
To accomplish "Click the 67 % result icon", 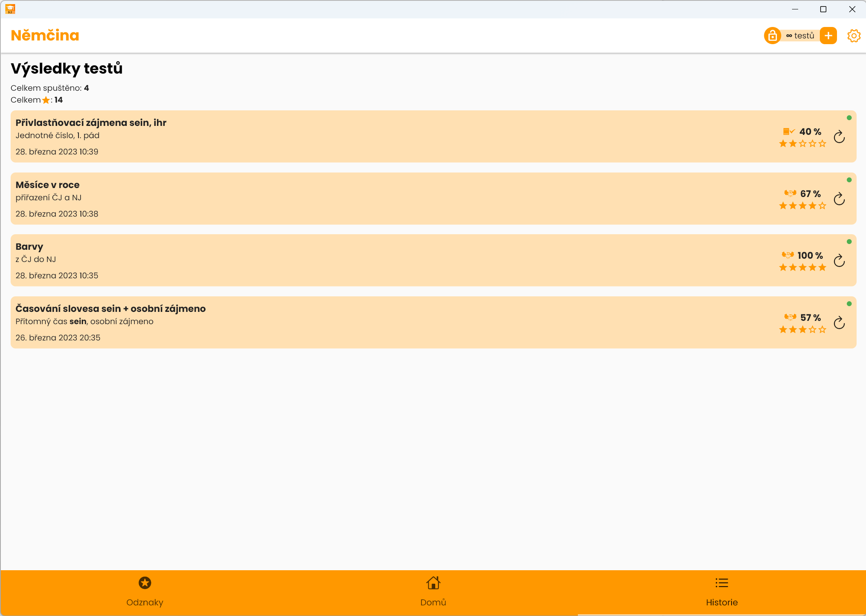I will (790, 193).
